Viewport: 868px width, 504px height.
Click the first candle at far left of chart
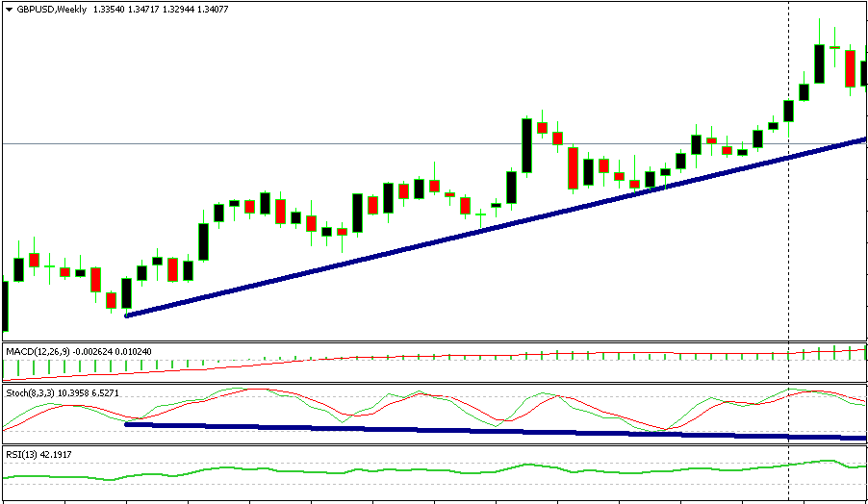pos(4,306)
